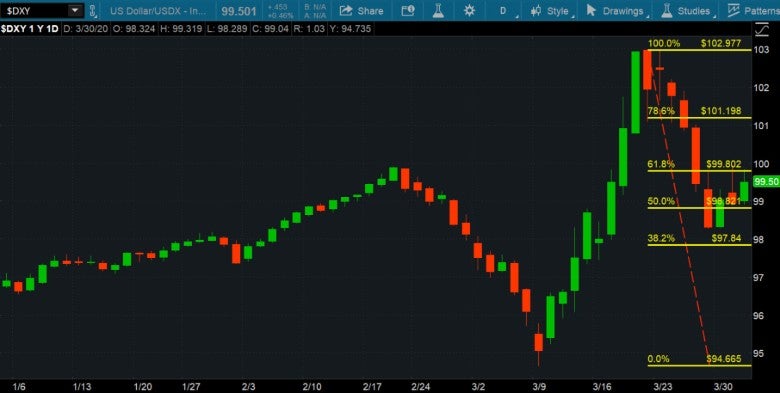Open the $DXY symbol dropdown arrow
Viewport: 780px width, 393px height.
[x=75, y=10]
